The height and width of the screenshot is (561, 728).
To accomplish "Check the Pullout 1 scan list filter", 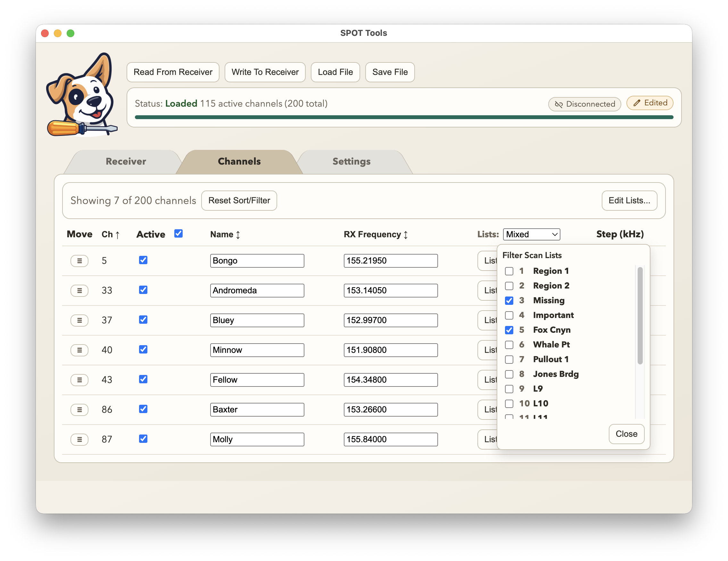I will coord(509,360).
